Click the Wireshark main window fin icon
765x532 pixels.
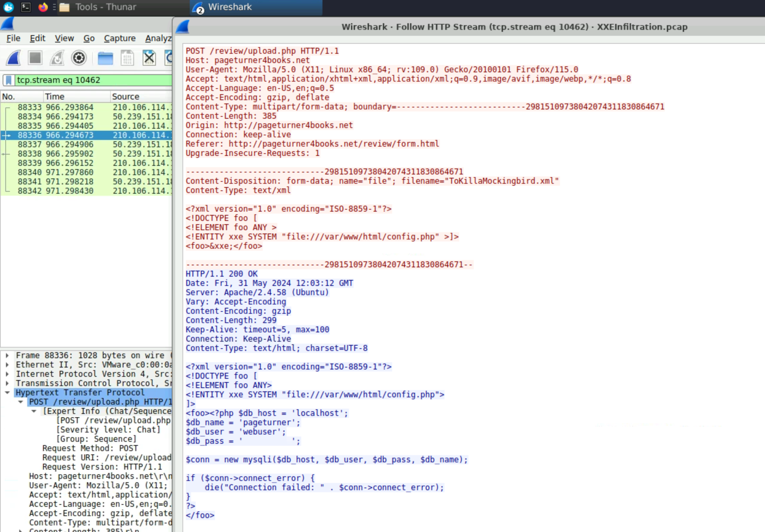[x=7, y=24]
